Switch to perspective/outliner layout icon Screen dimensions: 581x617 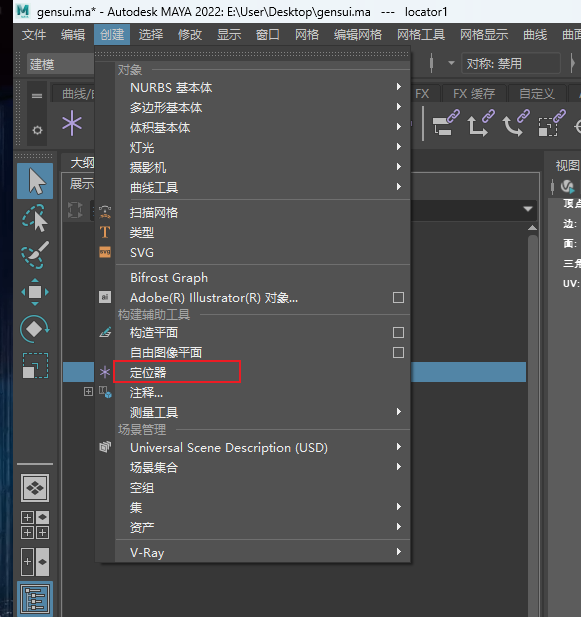click(x=35, y=562)
